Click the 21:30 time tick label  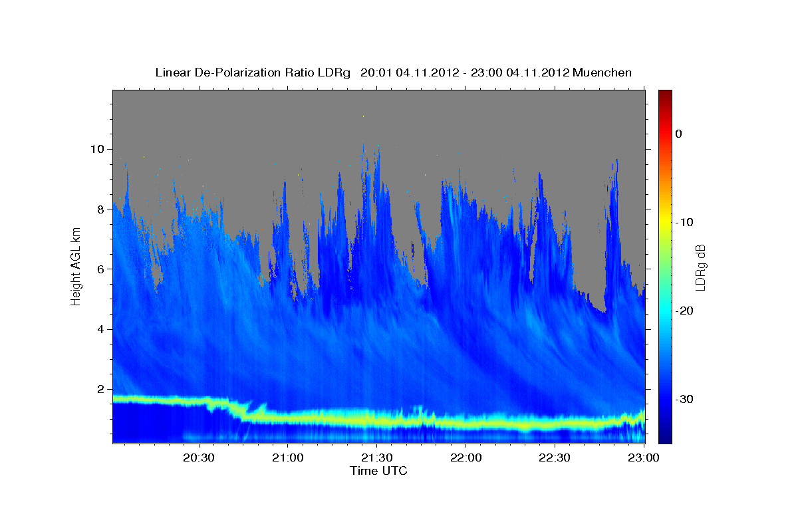pyautogui.click(x=376, y=458)
